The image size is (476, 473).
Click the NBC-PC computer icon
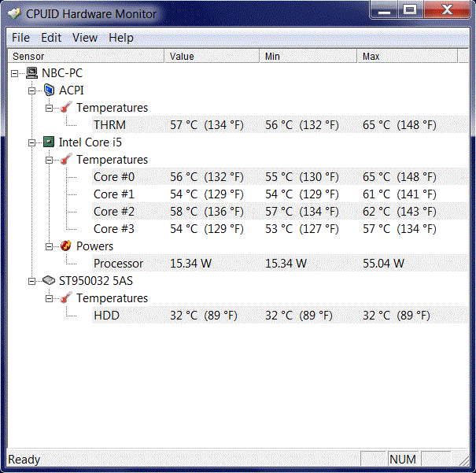[31, 73]
